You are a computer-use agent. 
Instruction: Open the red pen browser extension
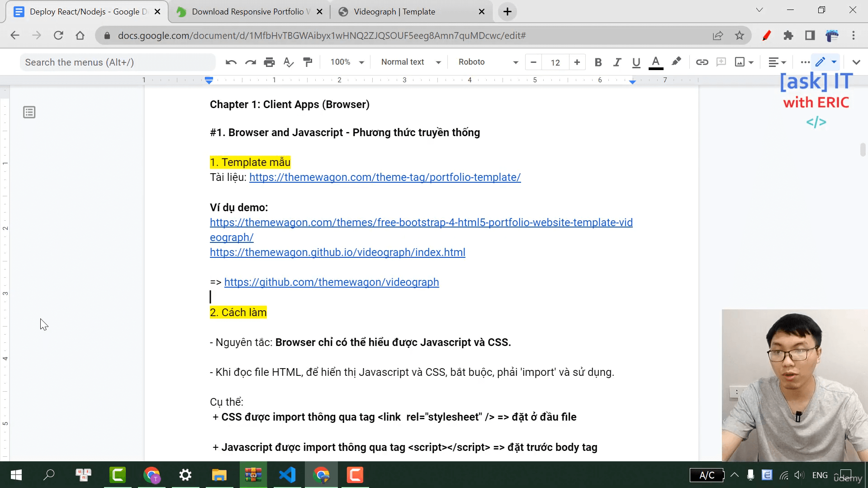(766, 36)
